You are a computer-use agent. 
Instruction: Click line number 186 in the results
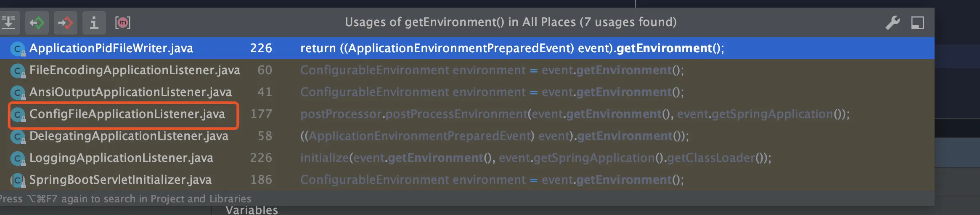(261, 180)
